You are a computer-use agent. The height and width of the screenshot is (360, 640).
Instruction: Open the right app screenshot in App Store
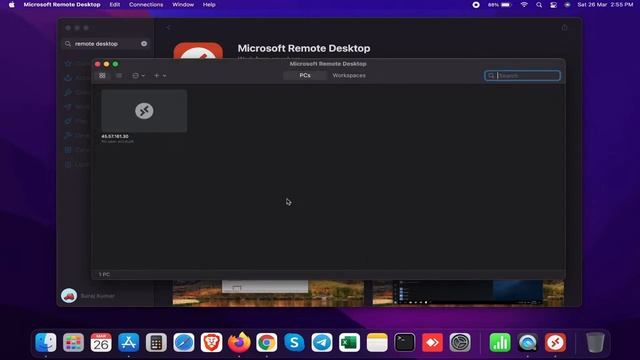(468, 293)
